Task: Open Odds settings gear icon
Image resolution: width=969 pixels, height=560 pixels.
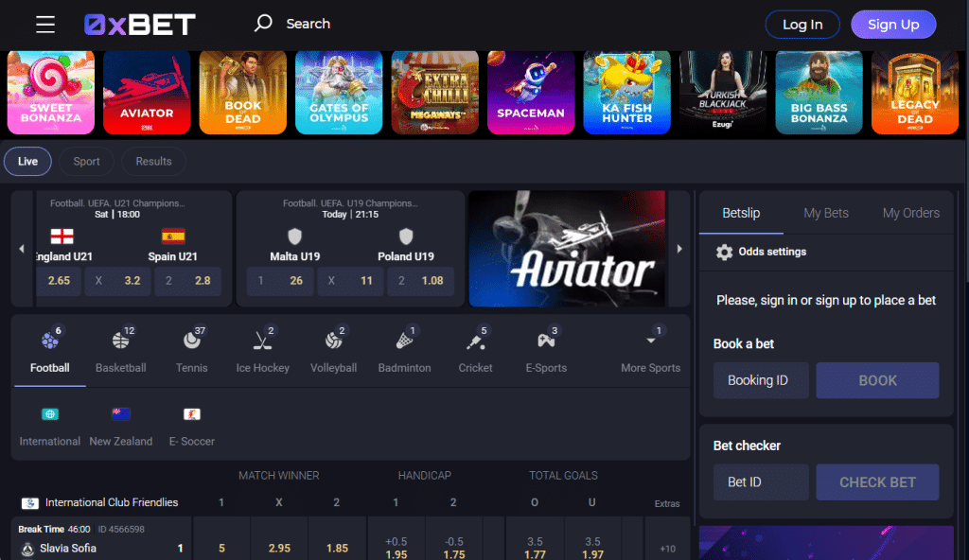Action: (724, 252)
